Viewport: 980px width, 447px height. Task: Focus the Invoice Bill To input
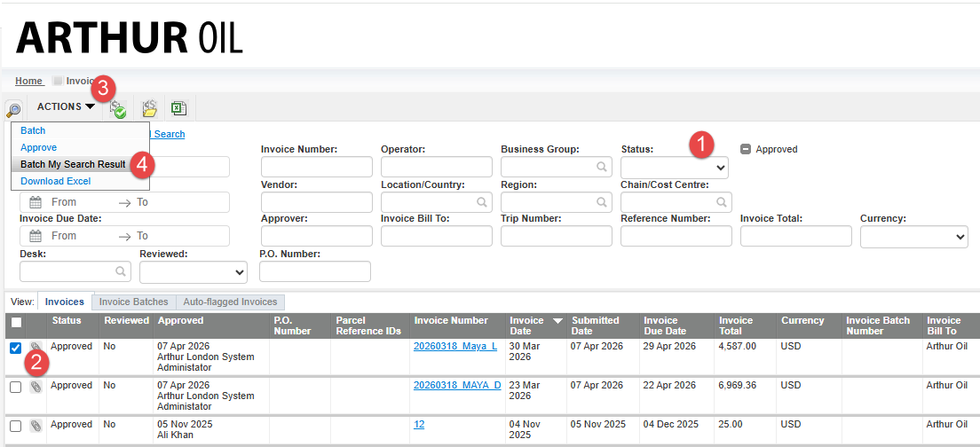(436, 236)
